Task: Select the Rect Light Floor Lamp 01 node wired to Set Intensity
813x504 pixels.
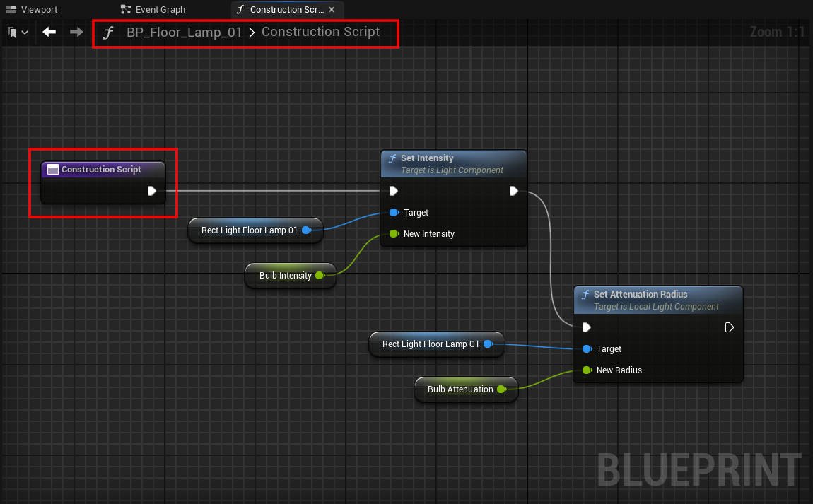Action: [256, 230]
